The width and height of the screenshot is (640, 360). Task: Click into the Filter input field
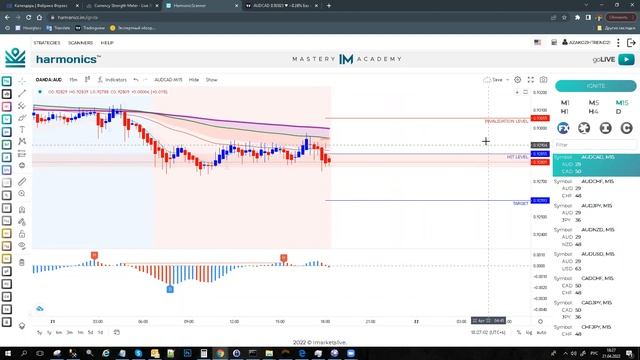coord(595,145)
